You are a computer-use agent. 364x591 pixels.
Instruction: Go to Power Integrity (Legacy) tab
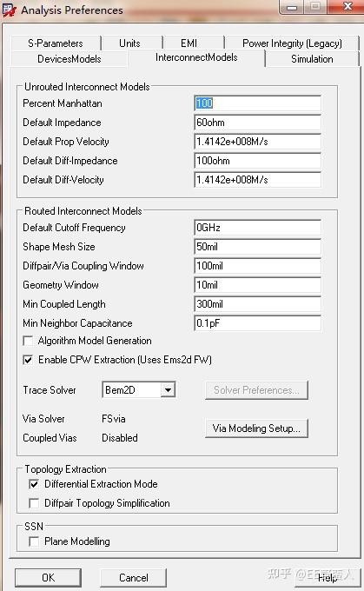coord(293,43)
